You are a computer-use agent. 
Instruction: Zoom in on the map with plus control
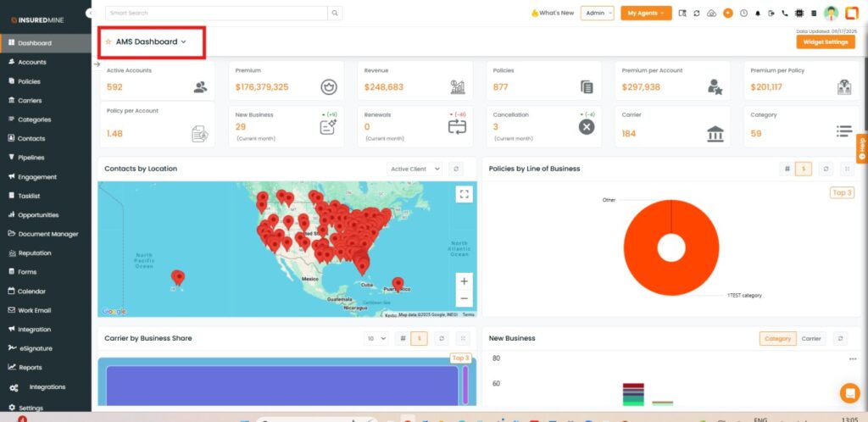pyautogui.click(x=464, y=280)
